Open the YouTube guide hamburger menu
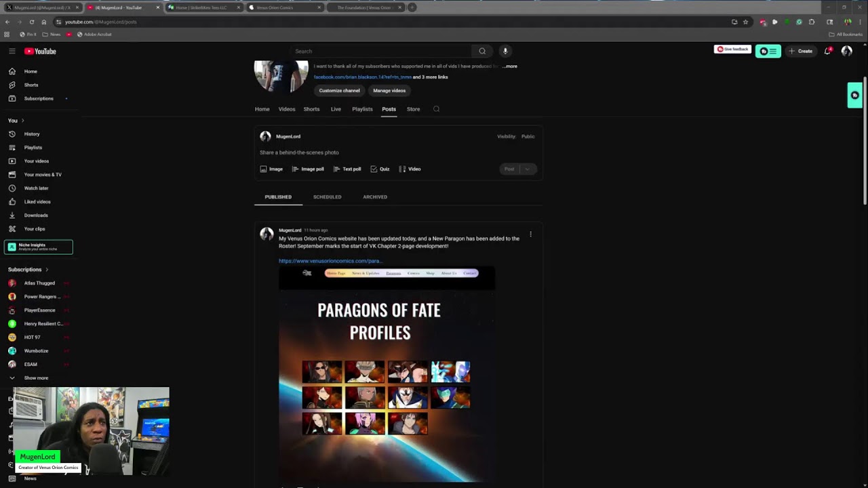The height and width of the screenshot is (488, 868). (12, 51)
